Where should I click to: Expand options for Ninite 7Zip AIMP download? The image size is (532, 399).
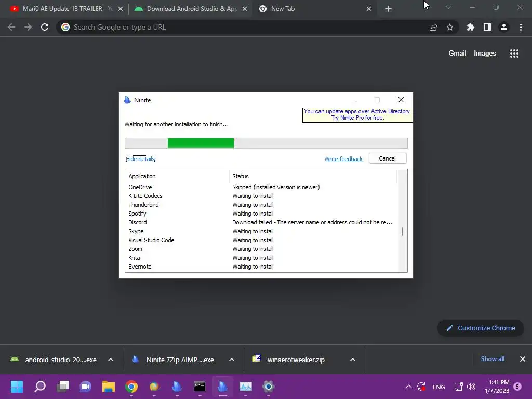coord(232,360)
